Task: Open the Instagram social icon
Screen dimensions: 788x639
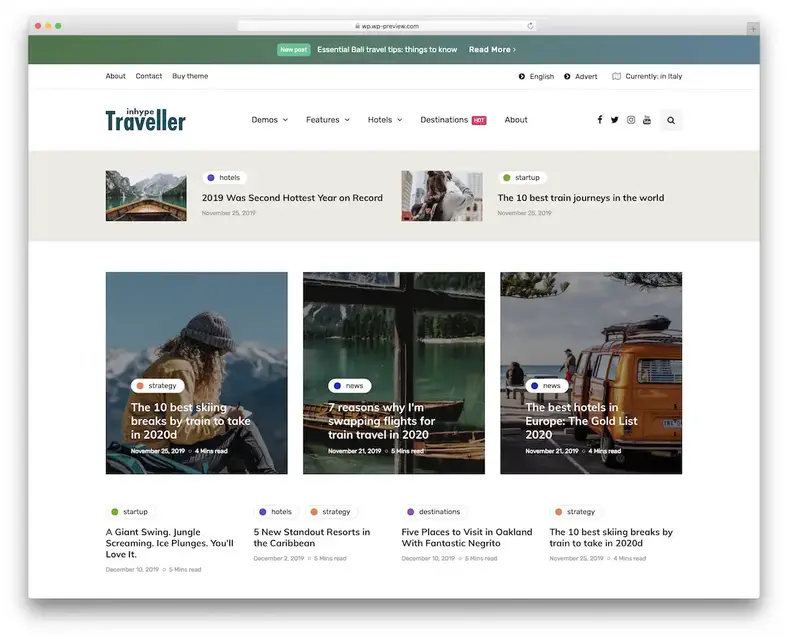Action: pos(631,120)
